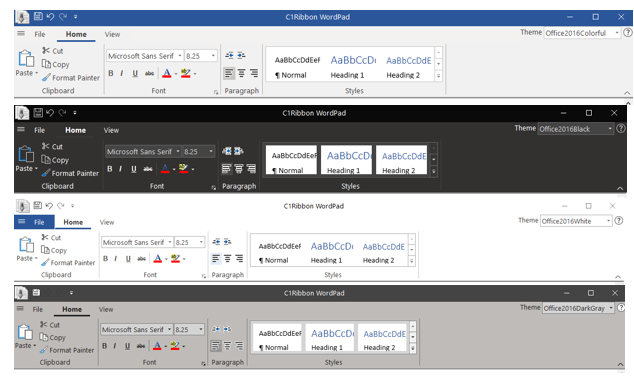Viewport: 634px width, 385px height.
Task: Toggle center alignment in Colorful theme ribbon
Action: click(241, 73)
